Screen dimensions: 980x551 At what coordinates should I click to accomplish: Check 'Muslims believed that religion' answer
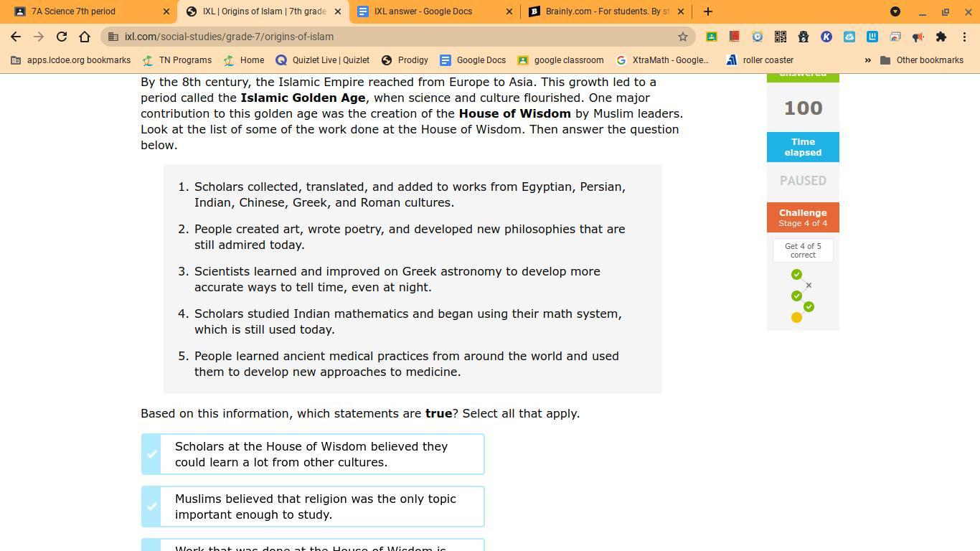point(313,507)
